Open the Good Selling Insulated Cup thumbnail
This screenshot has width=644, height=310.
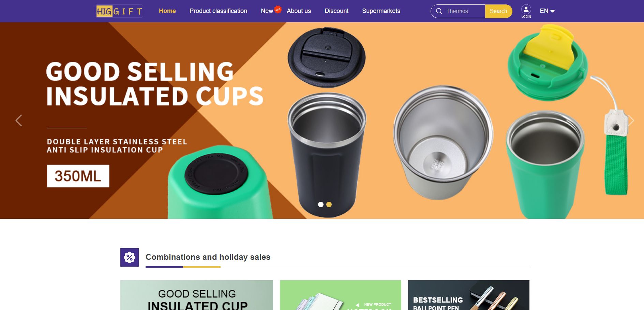tap(197, 295)
